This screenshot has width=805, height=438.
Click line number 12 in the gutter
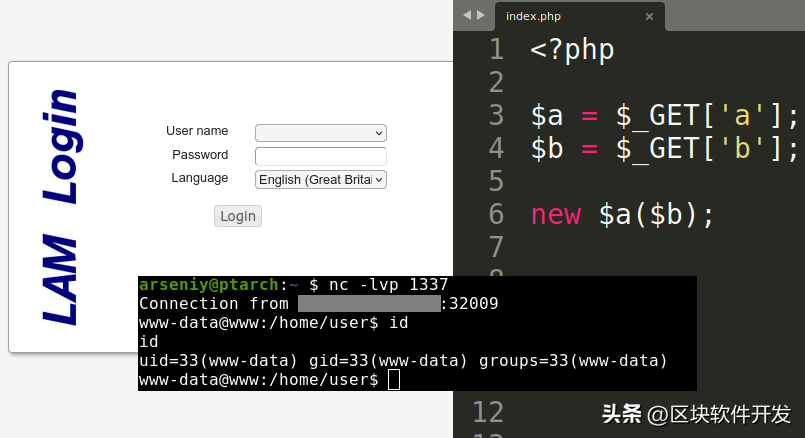click(488, 412)
